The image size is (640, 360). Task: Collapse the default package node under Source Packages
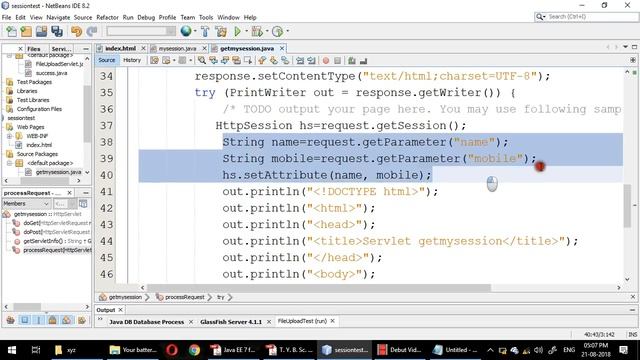9,163
